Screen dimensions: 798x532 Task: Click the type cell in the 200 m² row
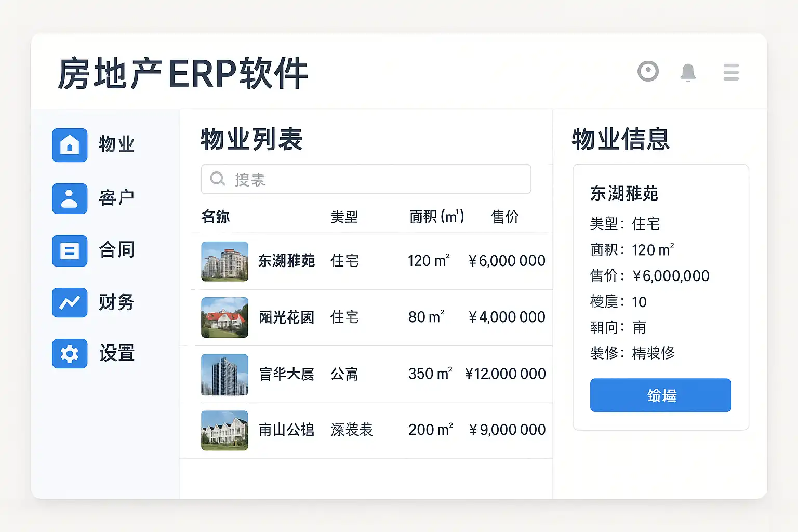[x=352, y=430]
